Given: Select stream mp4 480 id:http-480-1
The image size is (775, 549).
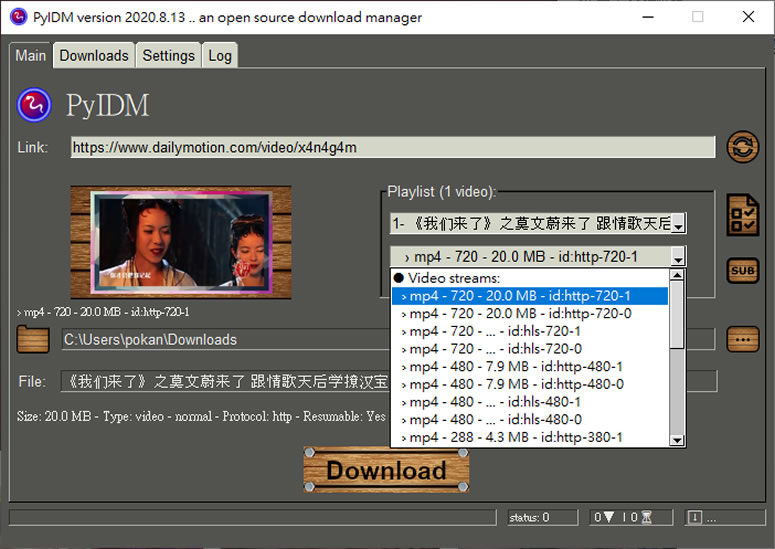Looking at the screenshot, I should coord(530,367).
